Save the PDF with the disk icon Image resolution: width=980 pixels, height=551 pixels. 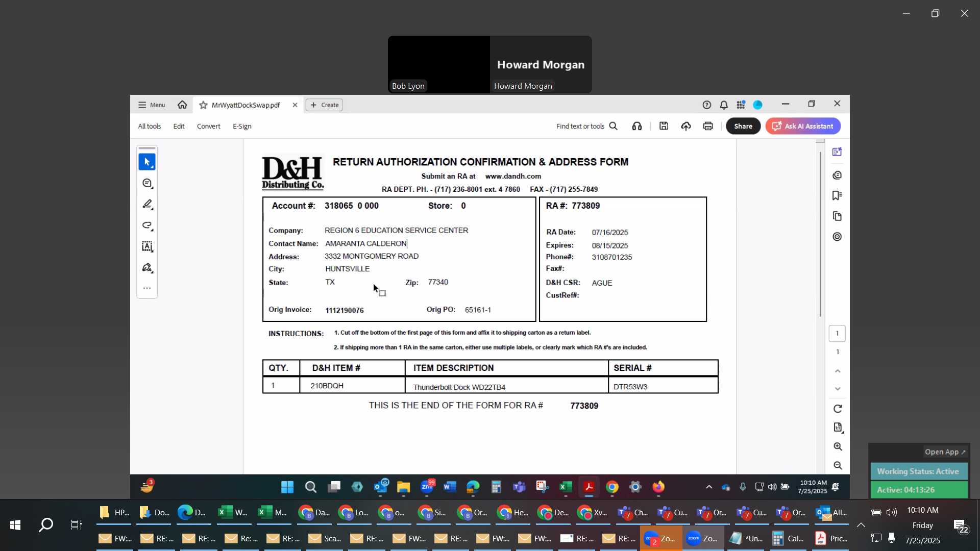tap(664, 126)
